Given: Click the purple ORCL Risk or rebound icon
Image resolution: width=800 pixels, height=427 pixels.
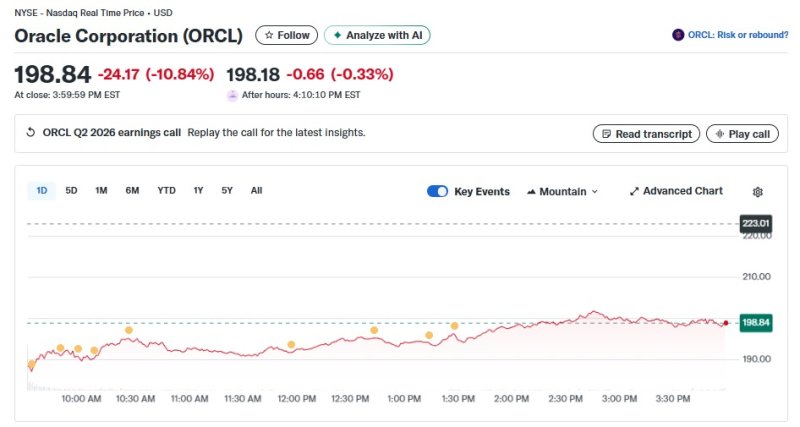Looking at the screenshot, I should pyautogui.click(x=678, y=35).
